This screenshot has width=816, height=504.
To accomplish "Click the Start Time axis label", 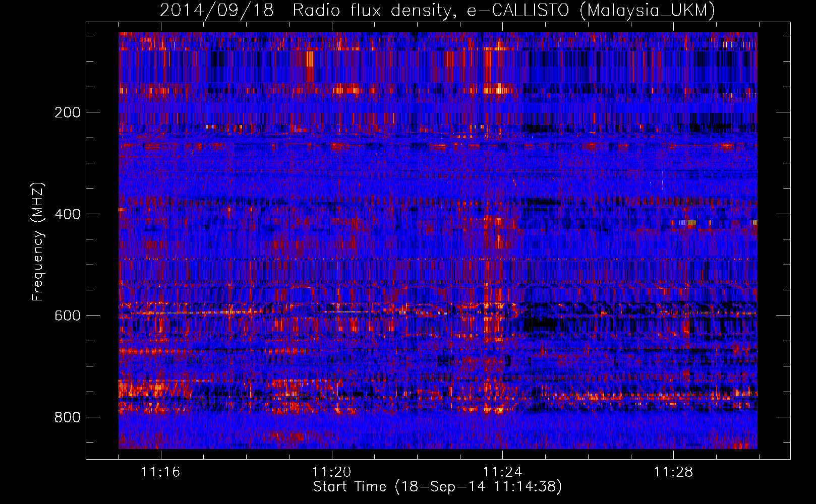I will (437, 487).
